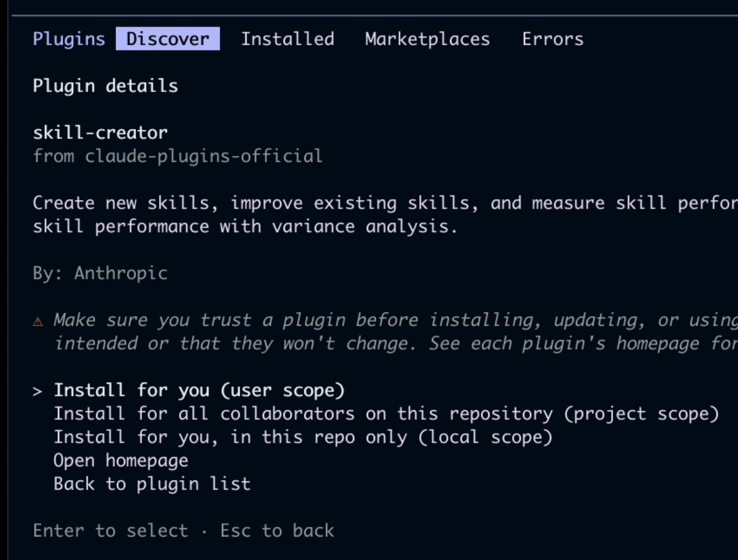
Task: Show the Errors tab
Action: (x=553, y=39)
